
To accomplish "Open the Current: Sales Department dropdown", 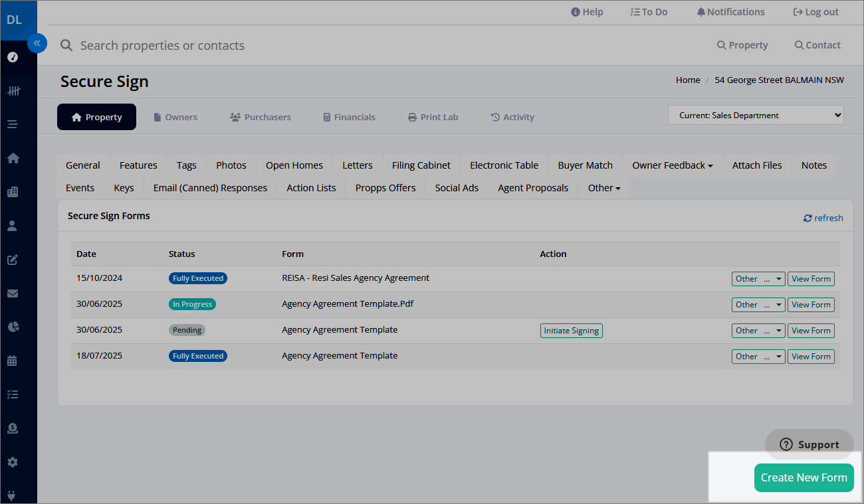I will 755,116.
